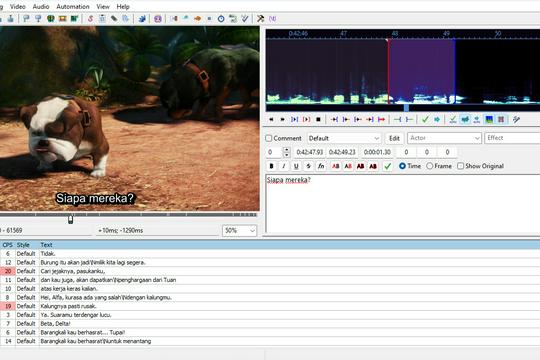Play from selection start to end of file
Screen dimensions: 540x360
[x=381, y=120]
